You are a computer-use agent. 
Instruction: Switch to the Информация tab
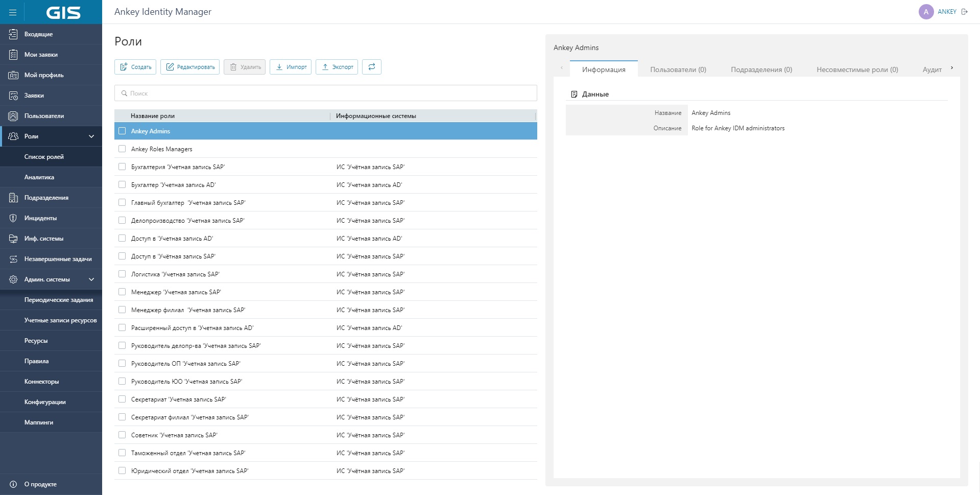tap(604, 69)
